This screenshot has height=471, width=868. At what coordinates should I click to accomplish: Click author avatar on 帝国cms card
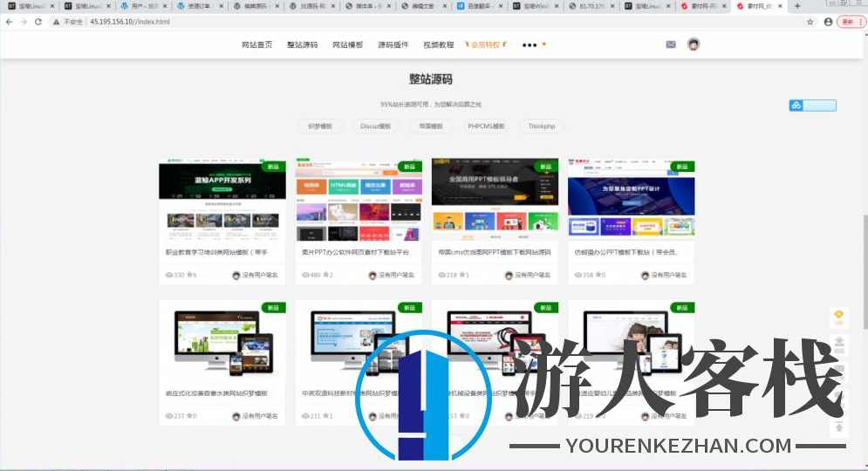tap(509, 275)
